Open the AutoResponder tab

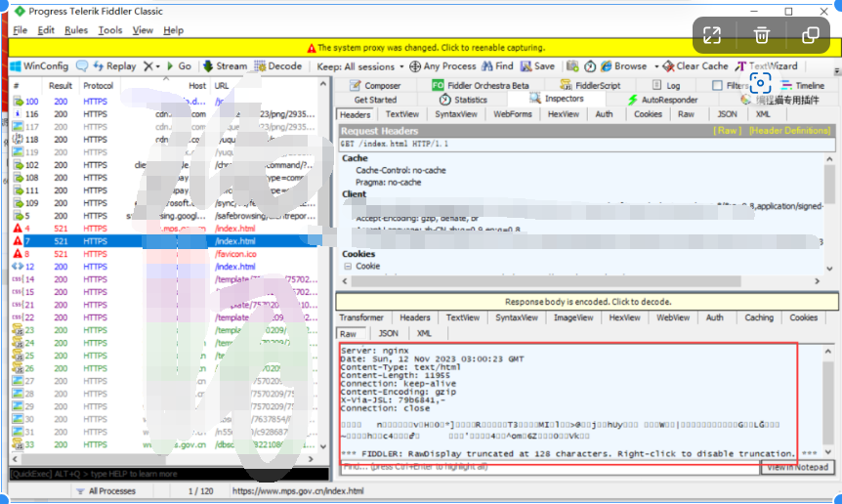point(662,100)
